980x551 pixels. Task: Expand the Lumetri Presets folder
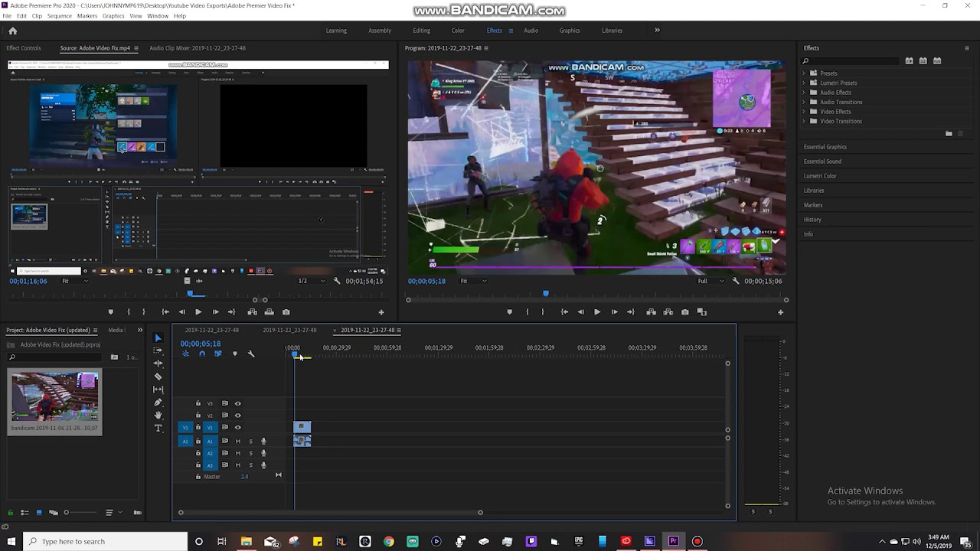[x=804, y=83]
